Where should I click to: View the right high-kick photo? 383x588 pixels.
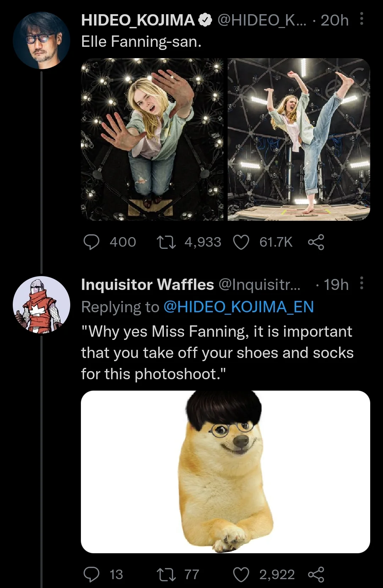(x=299, y=139)
